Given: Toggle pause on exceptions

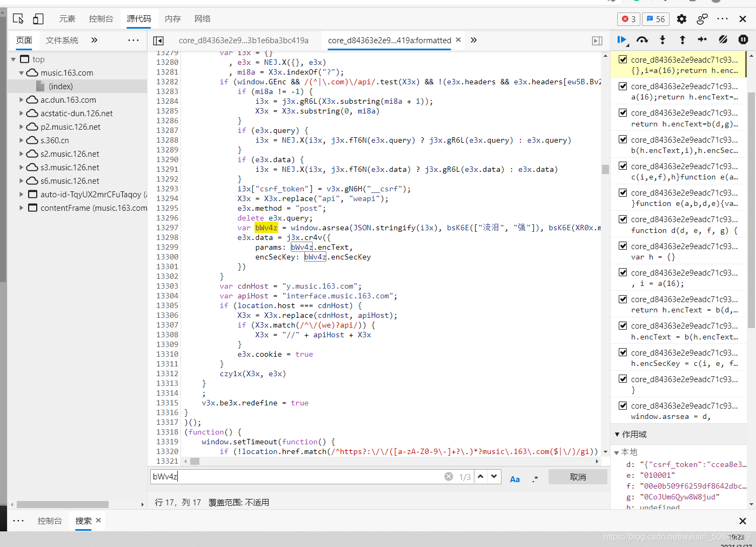Looking at the screenshot, I should coord(743,39).
